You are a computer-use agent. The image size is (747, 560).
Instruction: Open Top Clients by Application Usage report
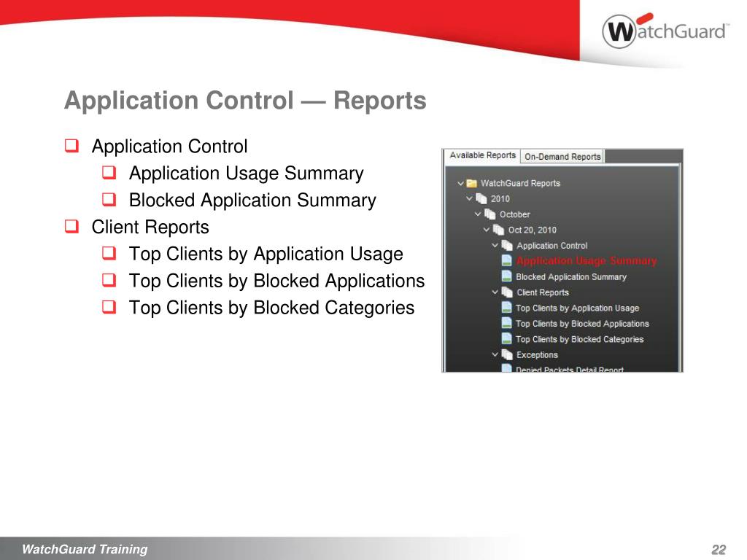pyautogui.click(x=578, y=308)
